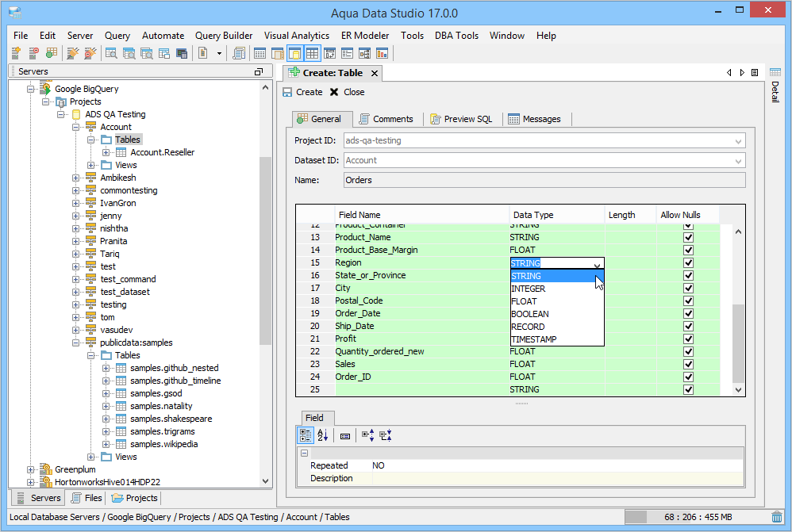Choose RECORD from the data type list
Viewport: 792px width, 532px height.
[x=557, y=327]
